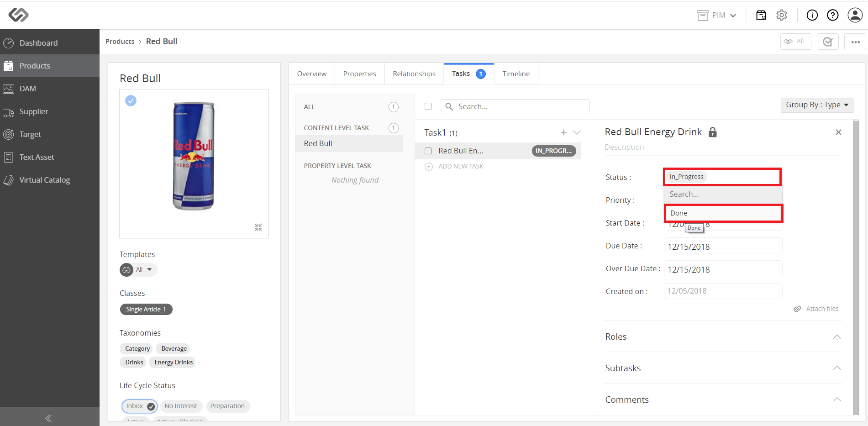Switch to the Overview tab

(x=312, y=74)
